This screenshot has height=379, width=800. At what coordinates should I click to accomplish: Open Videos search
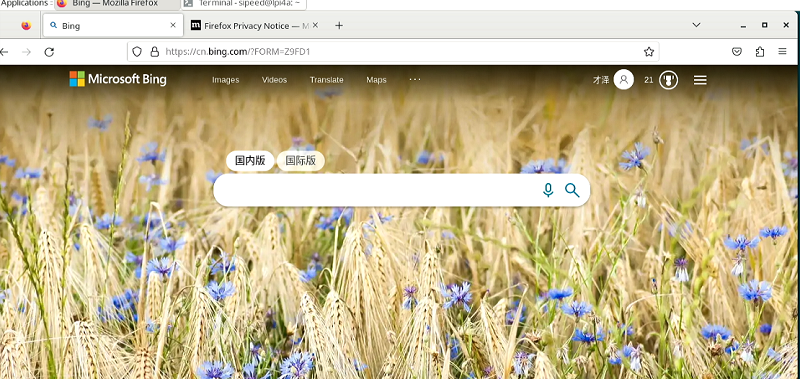tap(274, 80)
